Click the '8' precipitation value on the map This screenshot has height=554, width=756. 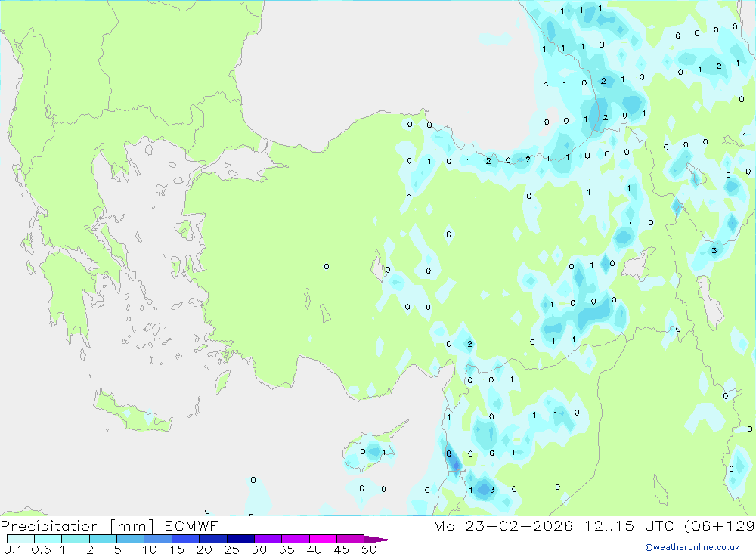(449, 453)
